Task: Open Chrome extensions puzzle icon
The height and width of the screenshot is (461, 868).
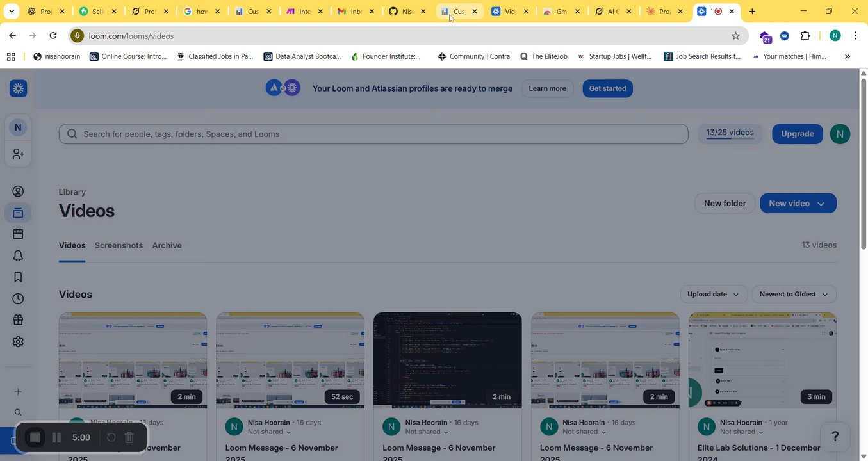Action: [805, 36]
